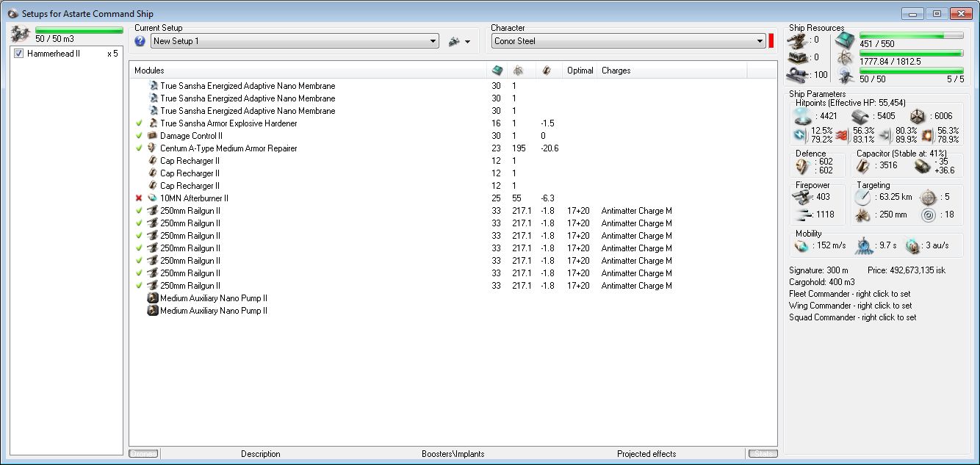This screenshot has width=980, height=465.
Task: Click the thermal resistance flame icon
Action: point(842,135)
